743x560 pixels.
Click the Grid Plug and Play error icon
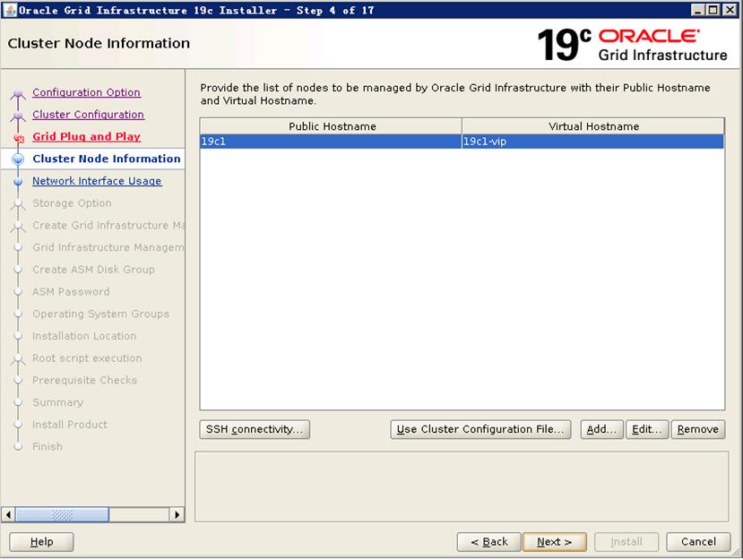[x=19, y=138]
